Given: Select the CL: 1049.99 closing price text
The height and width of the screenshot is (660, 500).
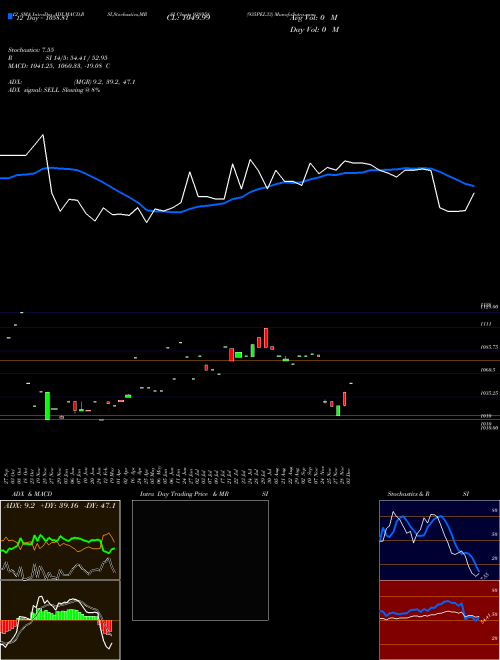Looking at the screenshot, I should tap(189, 17).
